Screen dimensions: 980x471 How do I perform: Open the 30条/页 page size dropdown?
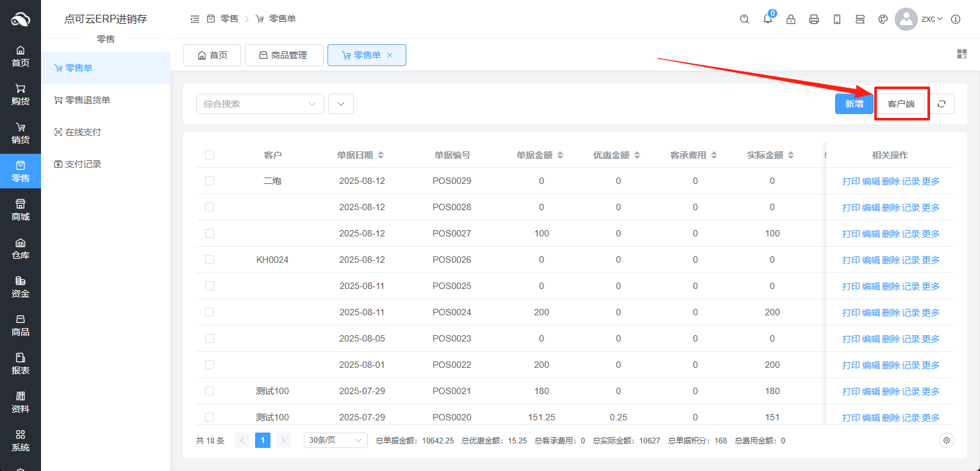(336, 440)
